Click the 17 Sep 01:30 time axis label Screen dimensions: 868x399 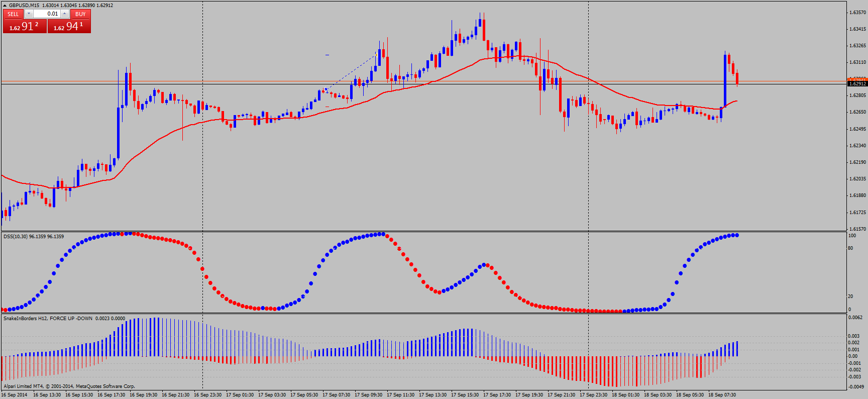(x=240, y=395)
